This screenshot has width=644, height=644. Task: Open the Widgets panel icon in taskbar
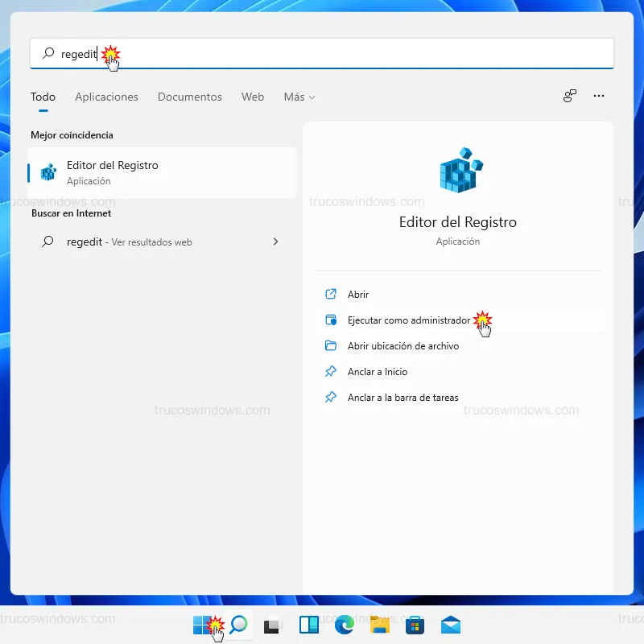(x=309, y=625)
